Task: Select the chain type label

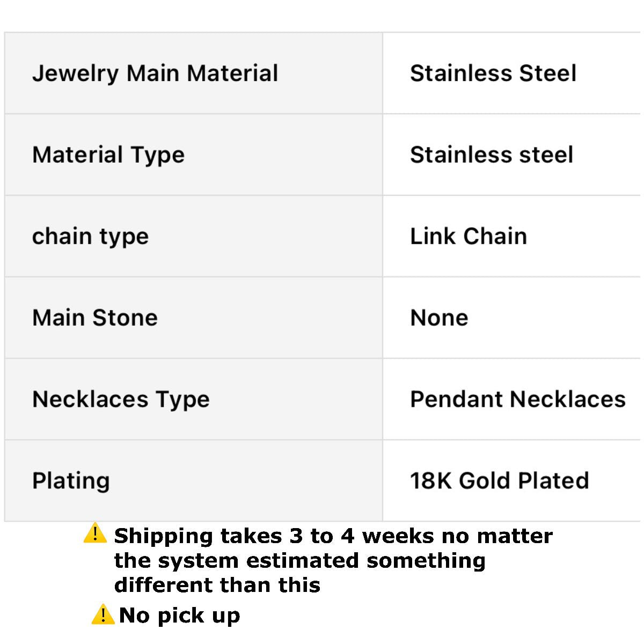Action: [x=90, y=237]
